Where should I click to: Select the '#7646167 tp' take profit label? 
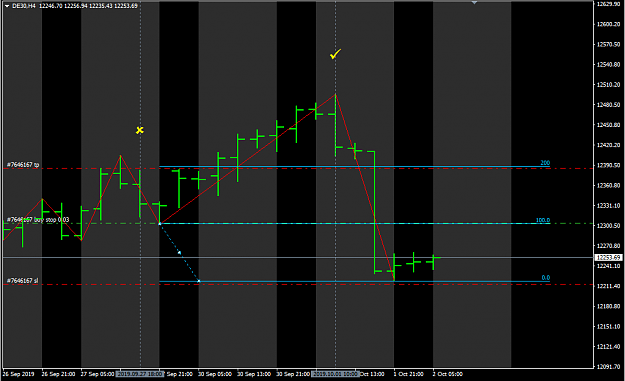[x=23, y=165]
